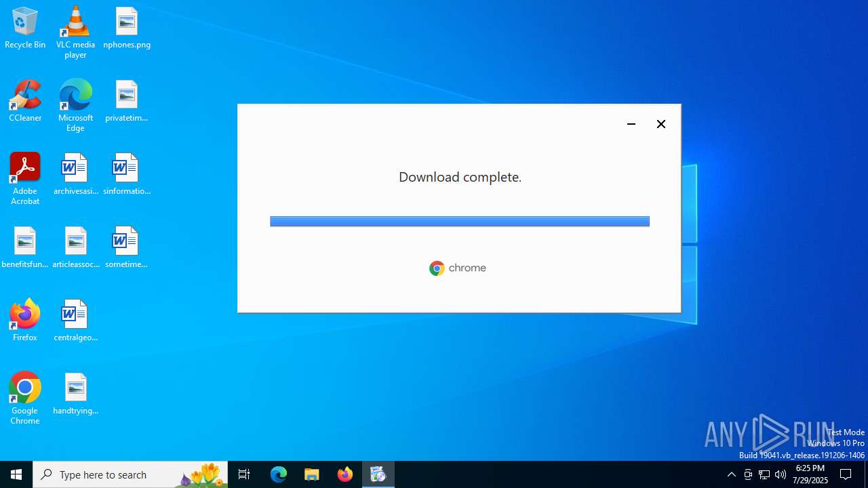Launch Microsoft Edge from the desktop
Screen dimensions: 868x488
point(75,106)
